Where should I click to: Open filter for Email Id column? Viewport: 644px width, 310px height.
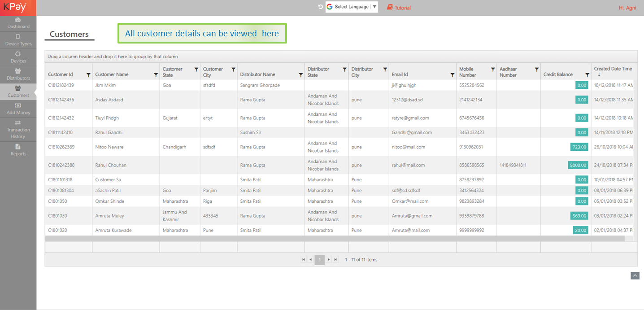coord(452,75)
